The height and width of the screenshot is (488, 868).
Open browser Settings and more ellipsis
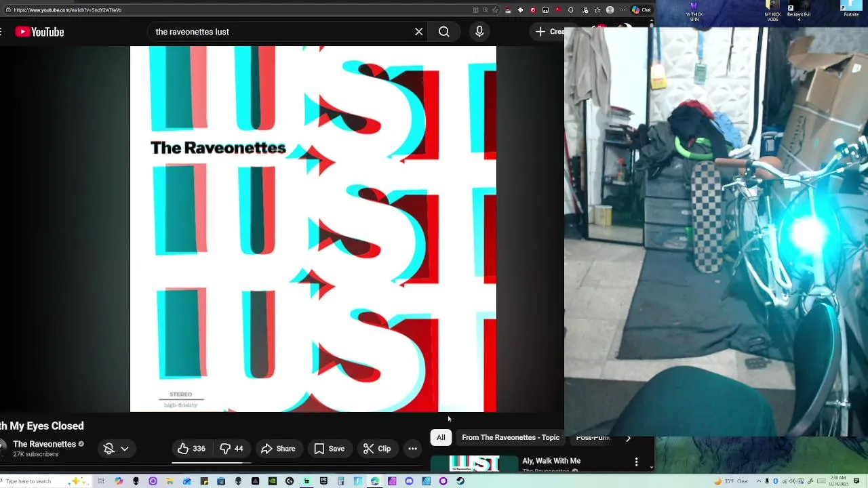[623, 10]
